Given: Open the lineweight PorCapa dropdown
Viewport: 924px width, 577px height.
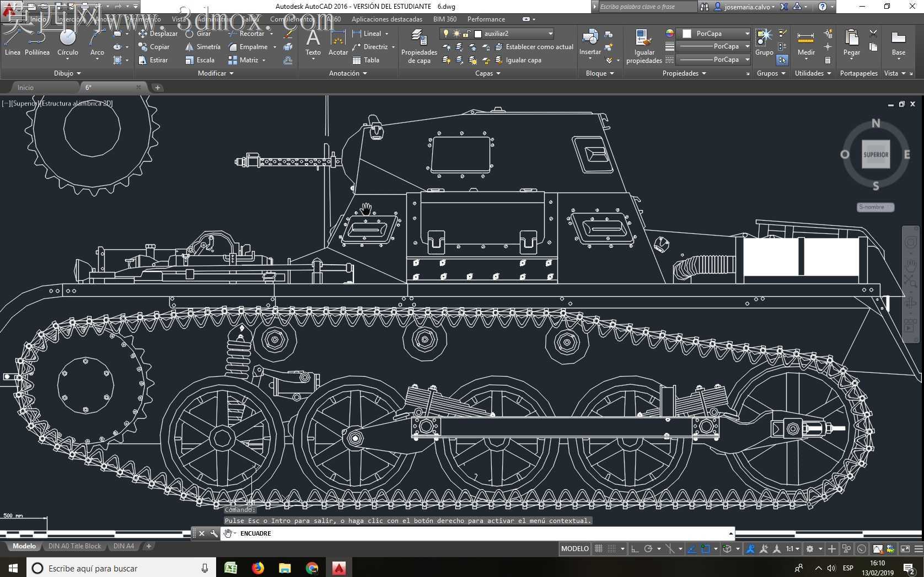Looking at the screenshot, I should (746, 46).
